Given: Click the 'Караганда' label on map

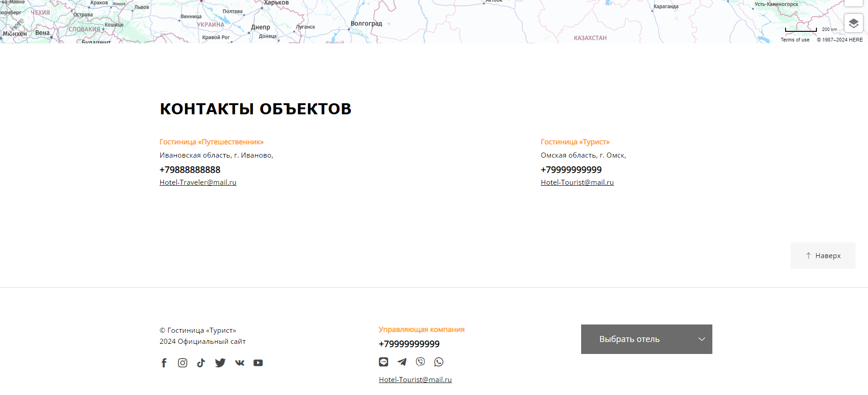Looking at the screenshot, I should point(666,6).
